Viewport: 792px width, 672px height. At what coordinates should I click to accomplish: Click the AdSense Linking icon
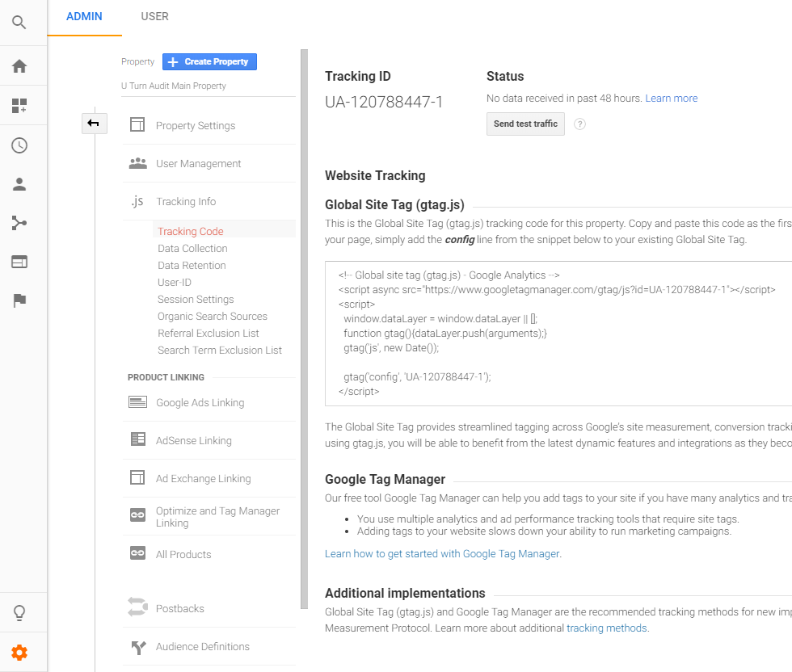(137, 439)
